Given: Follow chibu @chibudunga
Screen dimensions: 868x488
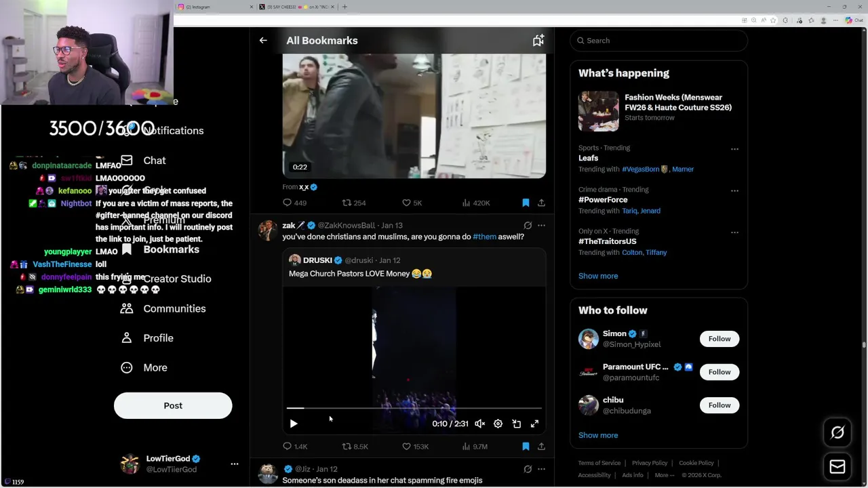Looking at the screenshot, I should (719, 405).
